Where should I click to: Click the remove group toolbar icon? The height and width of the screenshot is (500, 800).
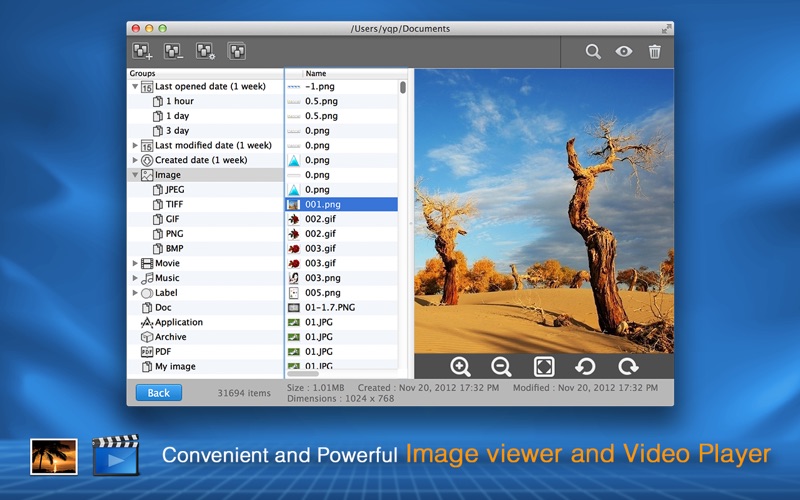pyautogui.click(x=174, y=51)
